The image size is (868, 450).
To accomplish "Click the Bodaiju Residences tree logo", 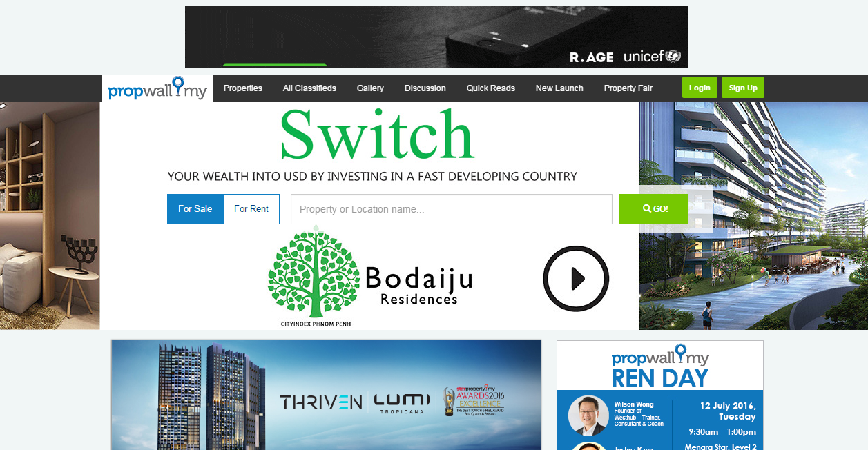I will click(314, 273).
